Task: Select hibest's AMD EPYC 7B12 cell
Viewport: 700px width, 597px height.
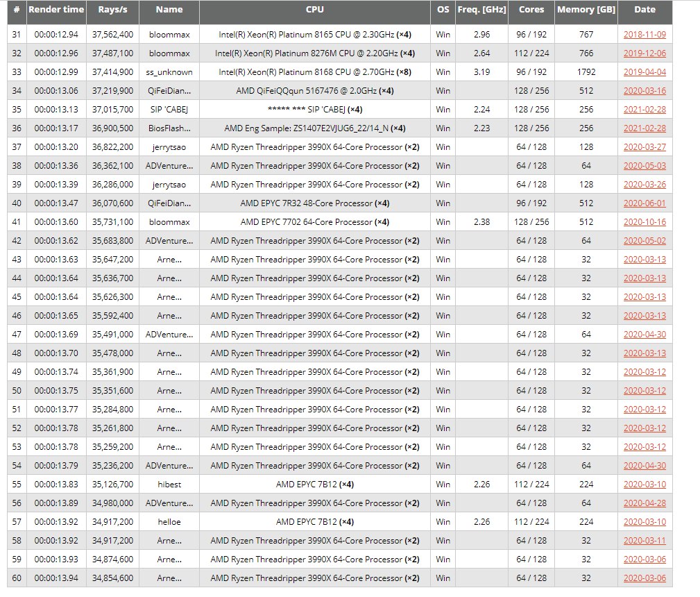Action: tap(315, 485)
